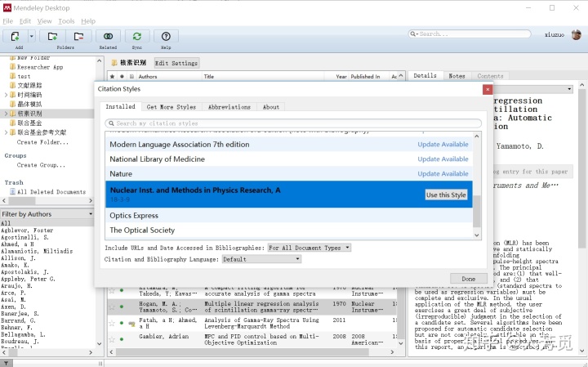
Task: Select the 晶体模拟 folder
Action: [29, 104]
